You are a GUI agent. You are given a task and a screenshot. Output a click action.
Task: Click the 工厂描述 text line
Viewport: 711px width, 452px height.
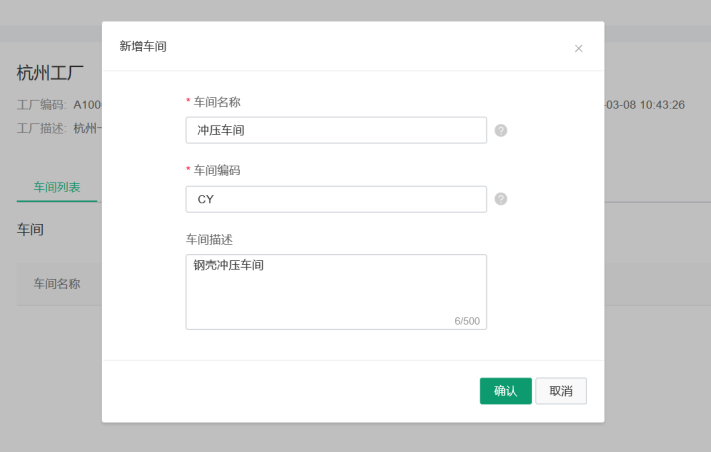pyautogui.click(x=59, y=128)
